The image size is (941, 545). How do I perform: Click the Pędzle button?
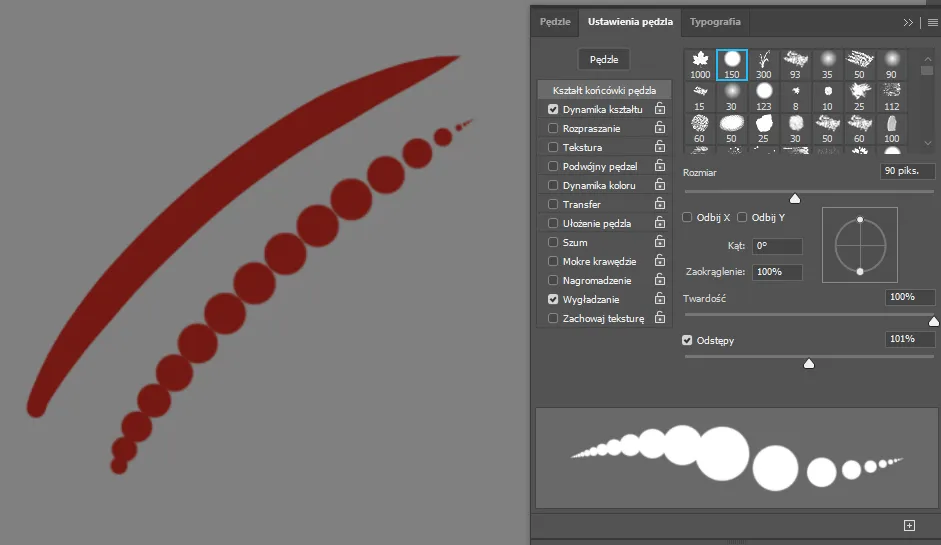[x=604, y=59]
